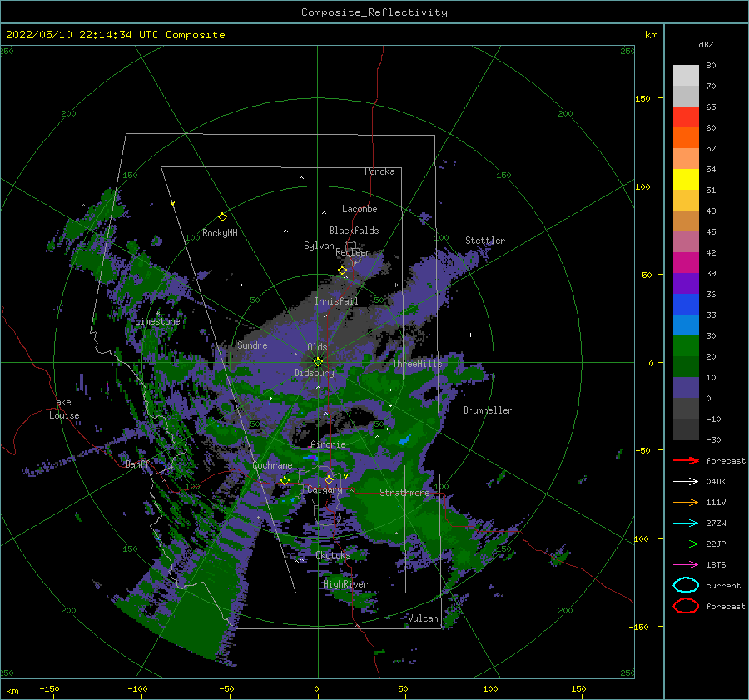Click the Lacombe label
This screenshot has height=700, width=749.
pyautogui.click(x=360, y=209)
